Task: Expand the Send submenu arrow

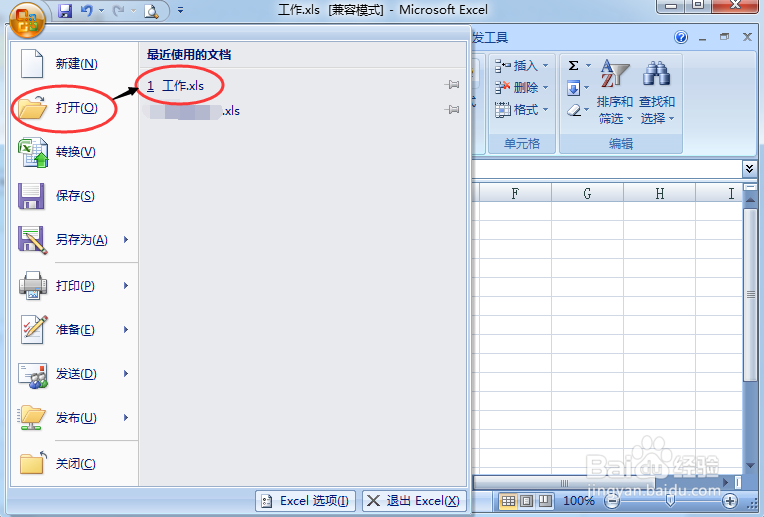Action: click(126, 374)
